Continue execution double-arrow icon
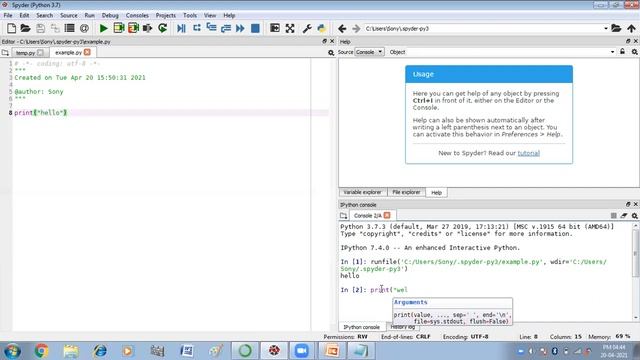The width and height of the screenshot is (640, 360). point(240,28)
